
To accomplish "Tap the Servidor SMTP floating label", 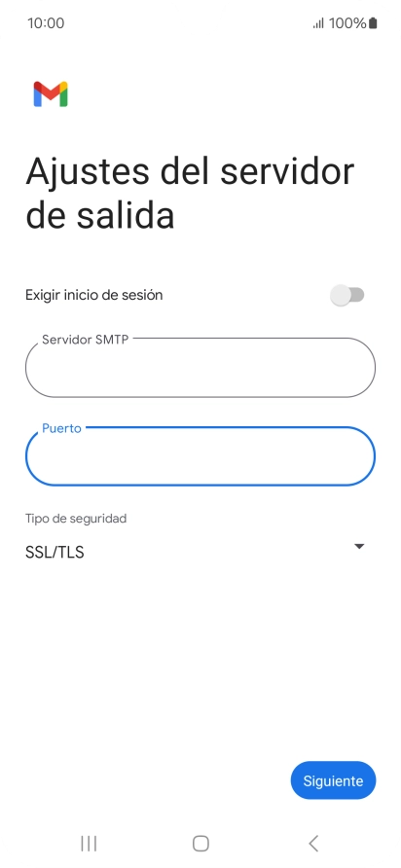I will tap(86, 340).
